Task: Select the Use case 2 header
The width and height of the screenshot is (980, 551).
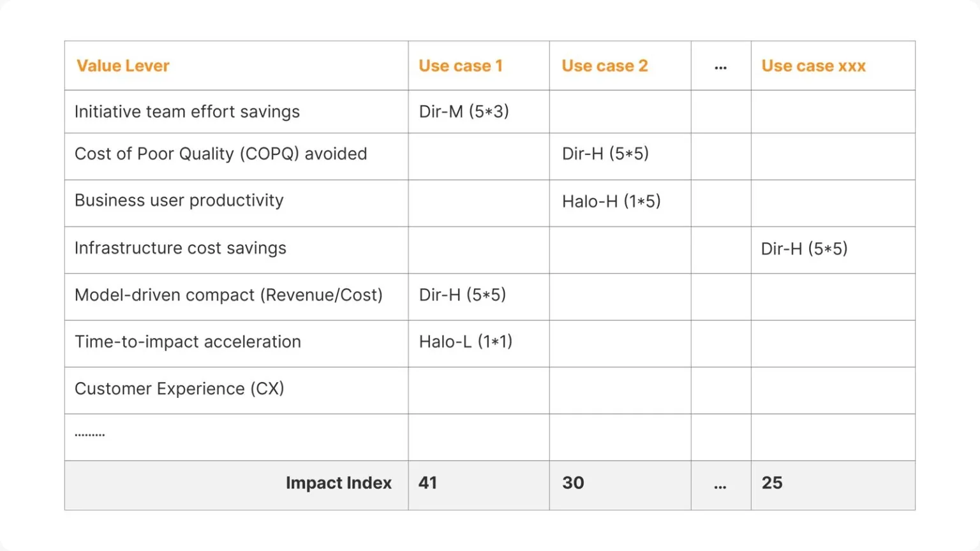Action: pos(604,66)
